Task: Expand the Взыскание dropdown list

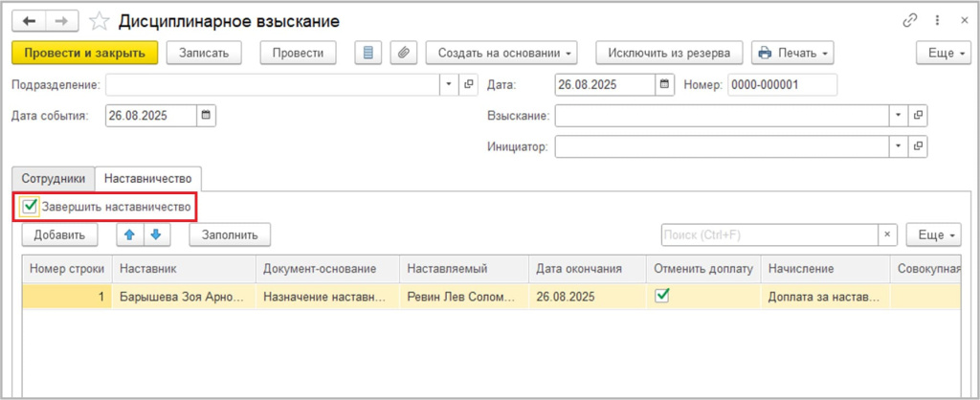Action: tap(898, 116)
